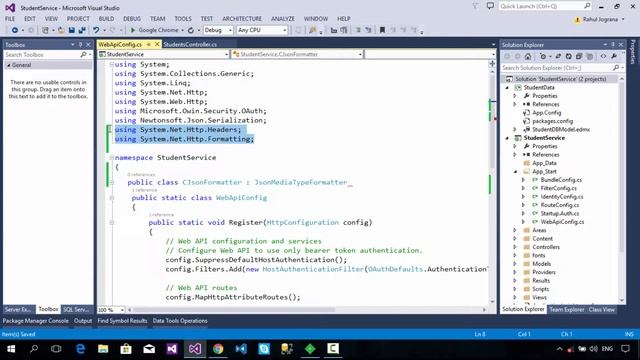Click Solution Explorer Home icon

(528, 56)
